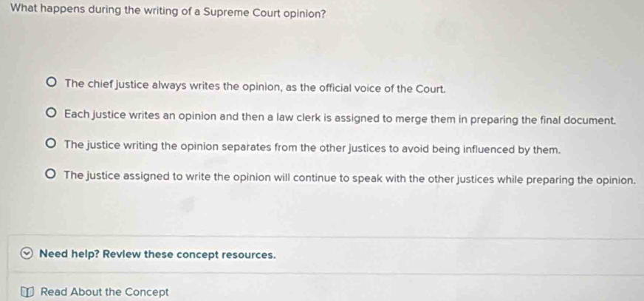Pick the "justice assigned to write" radio option
This screenshot has height=301, width=644.
(51, 176)
